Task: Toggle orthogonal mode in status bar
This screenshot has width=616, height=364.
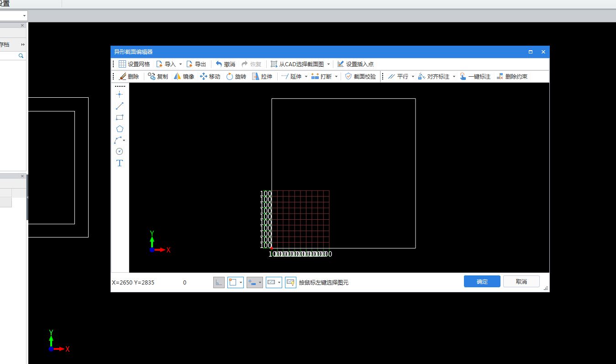Action: click(219, 282)
